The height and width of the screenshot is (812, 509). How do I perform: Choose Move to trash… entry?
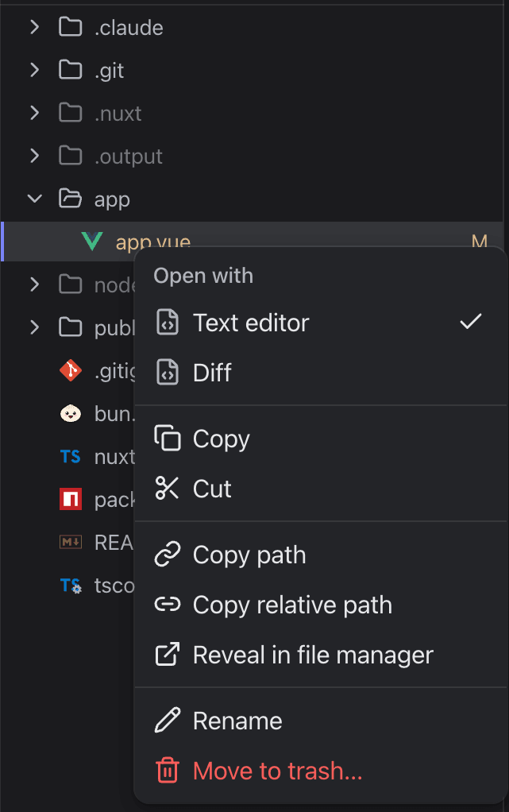click(x=321, y=770)
